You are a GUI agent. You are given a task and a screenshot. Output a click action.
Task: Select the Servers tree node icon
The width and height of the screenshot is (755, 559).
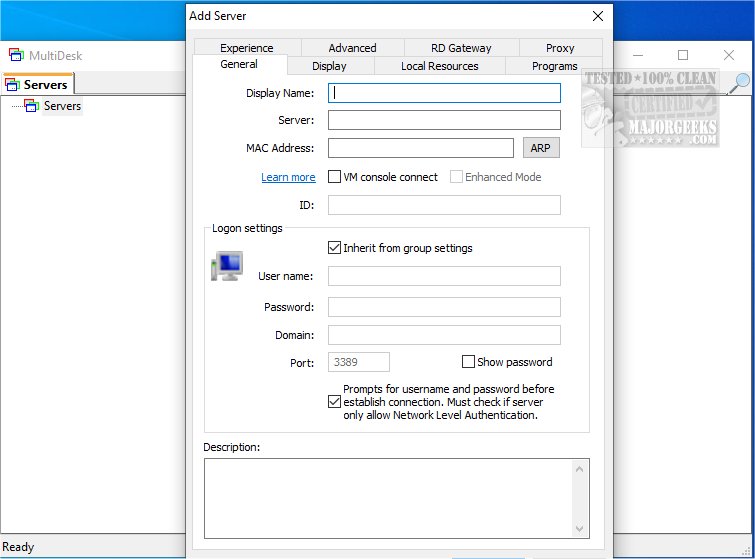coord(32,106)
